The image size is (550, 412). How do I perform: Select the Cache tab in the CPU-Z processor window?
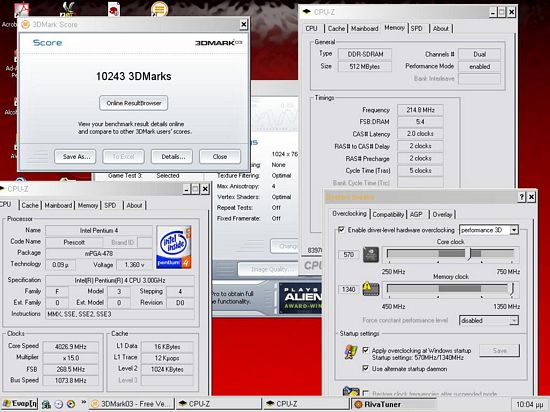point(30,205)
